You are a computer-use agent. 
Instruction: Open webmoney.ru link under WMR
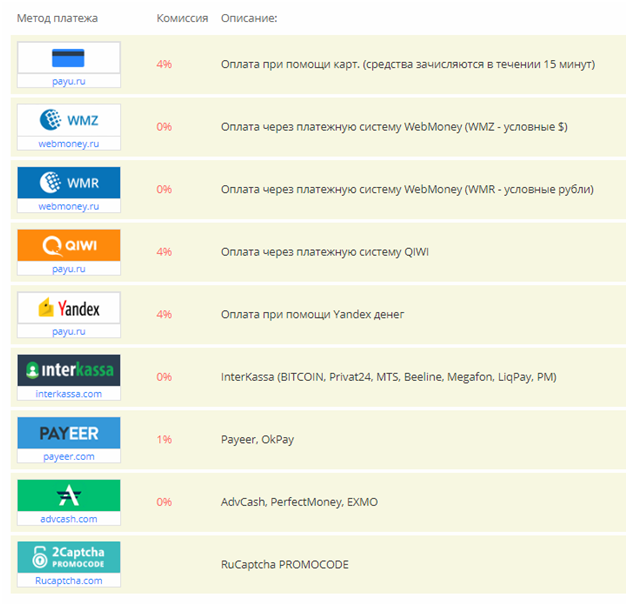point(68,206)
